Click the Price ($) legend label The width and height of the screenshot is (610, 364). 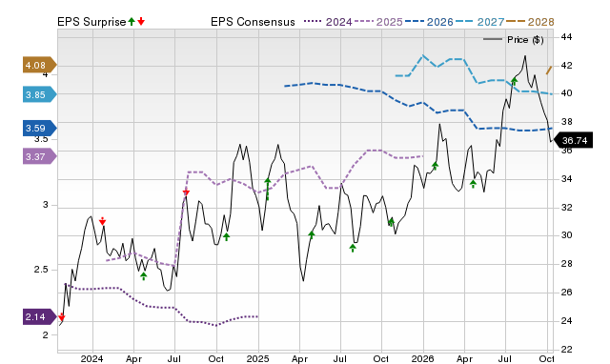coord(525,40)
